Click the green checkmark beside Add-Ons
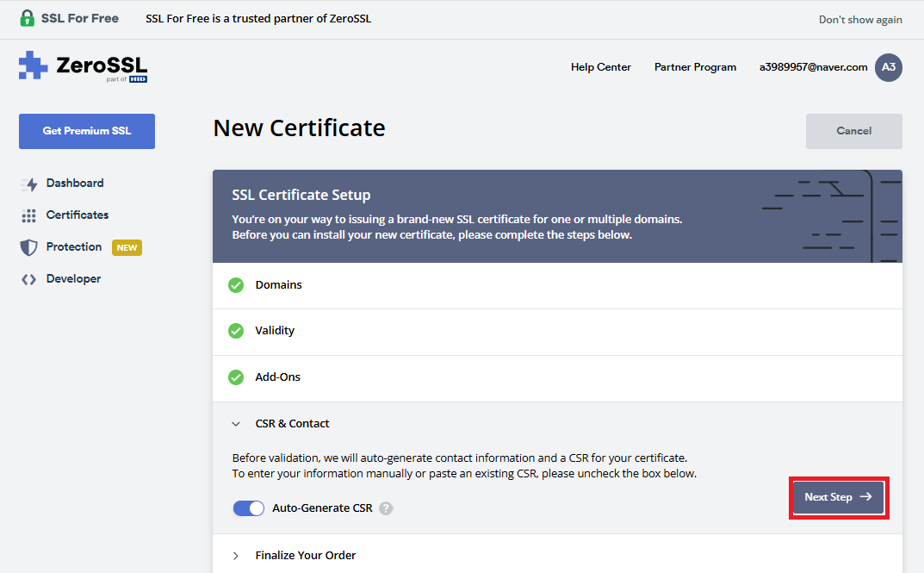 pos(236,377)
